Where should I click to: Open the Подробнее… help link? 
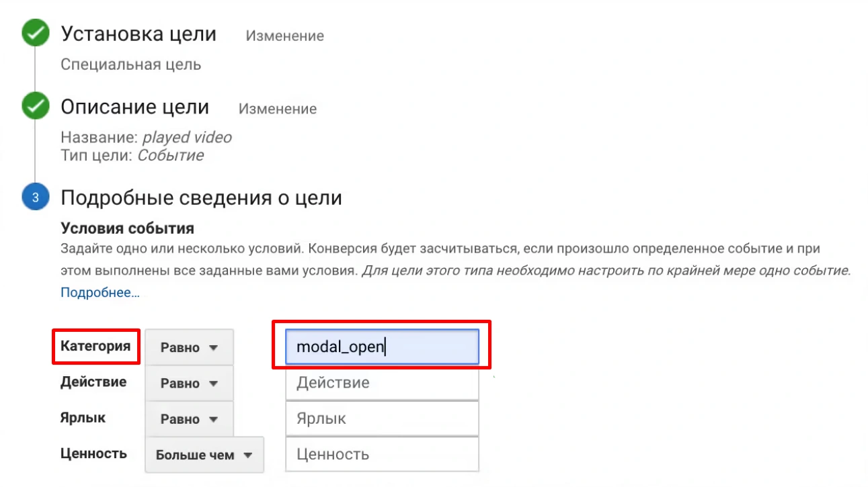pos(100,293)
